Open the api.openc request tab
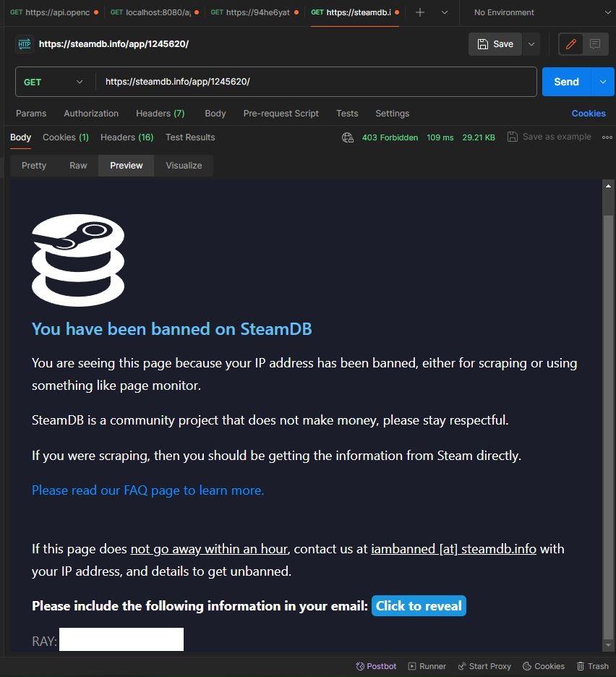616x677 pixels. [x=54, y=12]
